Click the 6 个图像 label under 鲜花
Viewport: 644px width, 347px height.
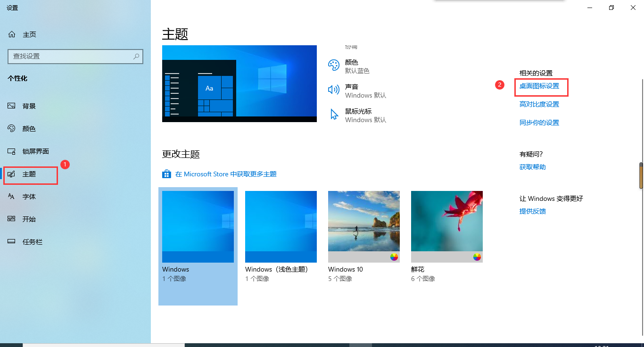(x=423, y=279)
